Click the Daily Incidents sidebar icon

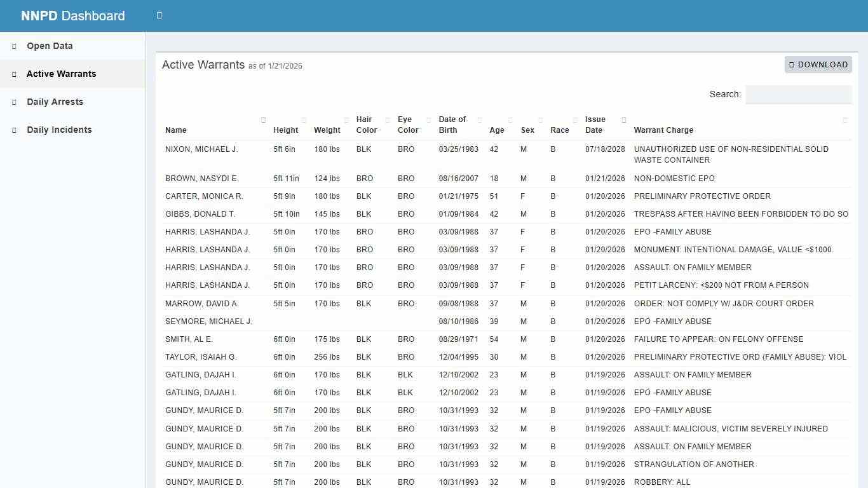13,130
